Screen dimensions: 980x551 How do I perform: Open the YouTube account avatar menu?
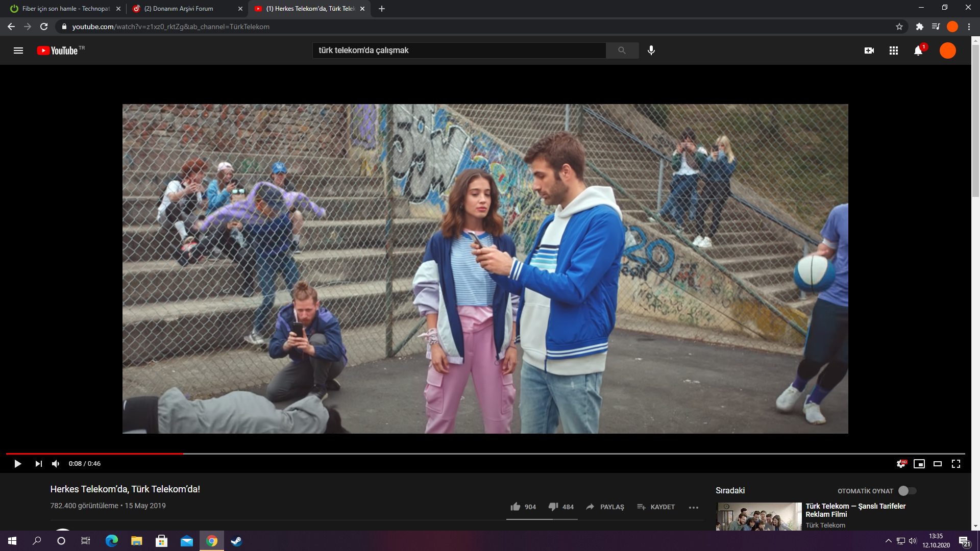948,51
